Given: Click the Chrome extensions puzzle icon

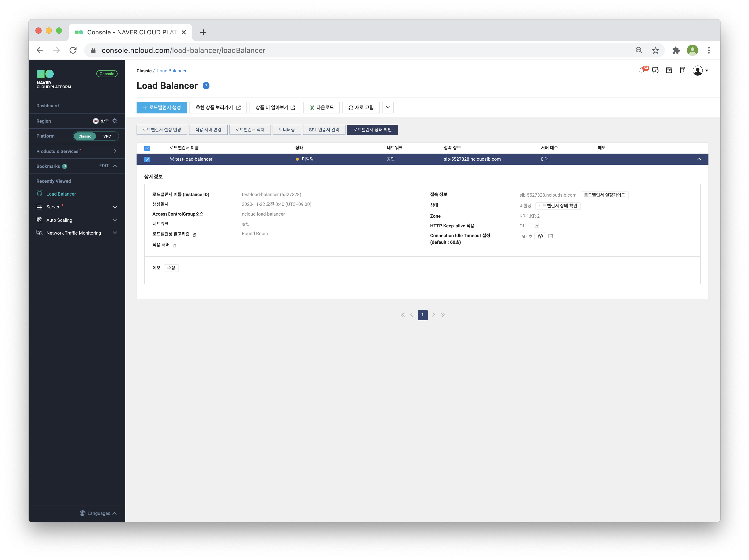Looking at the screenshot, I should (x=676, y=51).
